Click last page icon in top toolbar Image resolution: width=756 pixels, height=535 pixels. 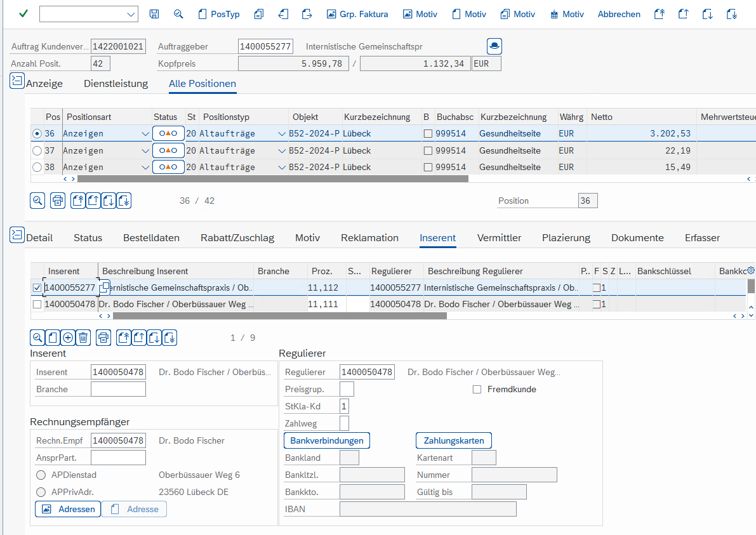tap(731, 14)
